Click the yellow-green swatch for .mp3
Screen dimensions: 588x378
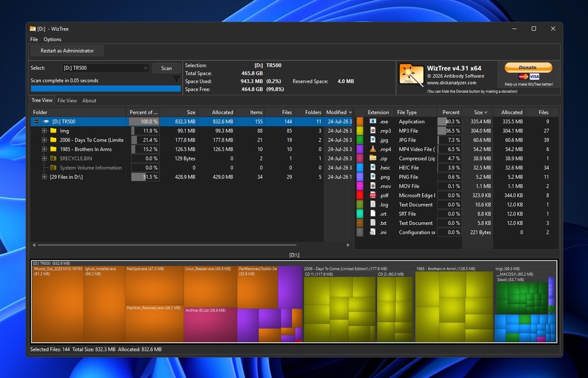point(360,131)
